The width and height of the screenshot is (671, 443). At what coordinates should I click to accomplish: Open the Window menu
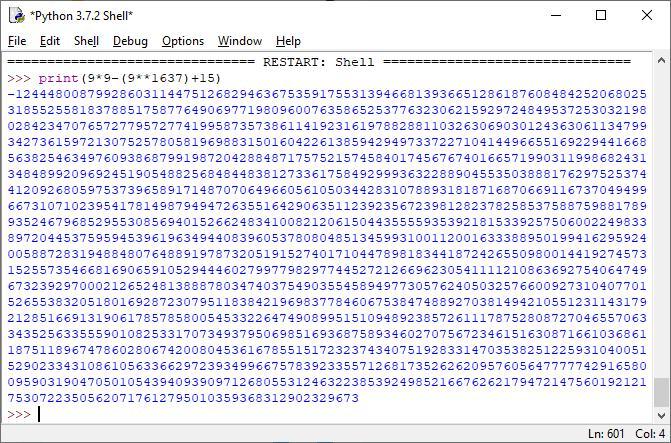(240, 41)
